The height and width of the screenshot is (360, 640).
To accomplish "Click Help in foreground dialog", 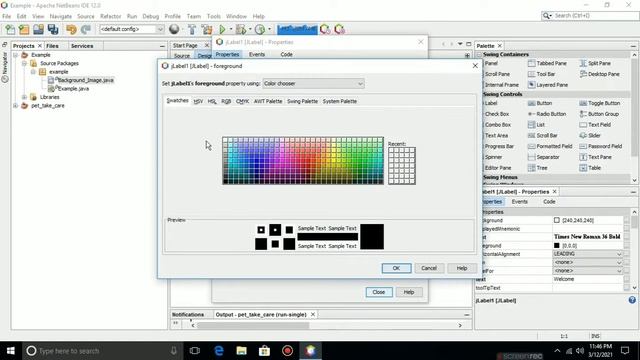I will 462,268.
